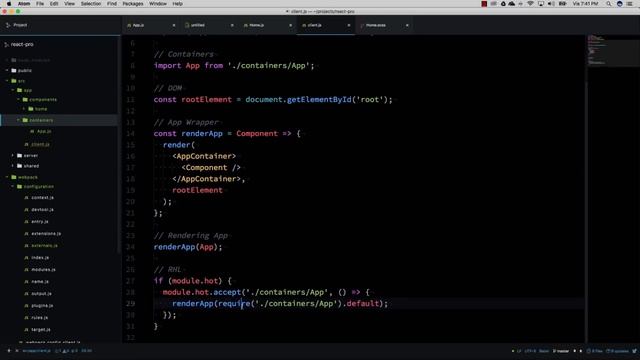Image resolution: width=640 pixels, height=360 pixels.
Task: Close the App.js tab
Action: 174,25
